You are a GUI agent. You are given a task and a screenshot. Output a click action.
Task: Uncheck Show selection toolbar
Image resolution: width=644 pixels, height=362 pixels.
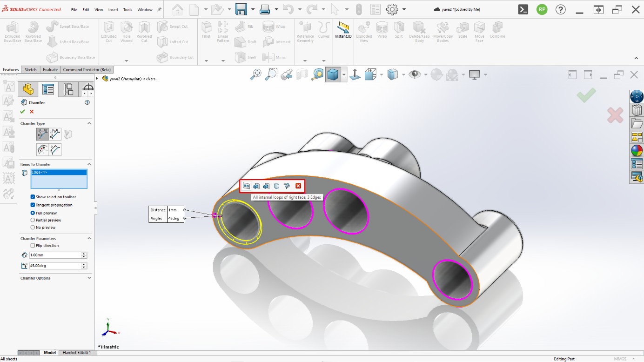click(33, 197)
